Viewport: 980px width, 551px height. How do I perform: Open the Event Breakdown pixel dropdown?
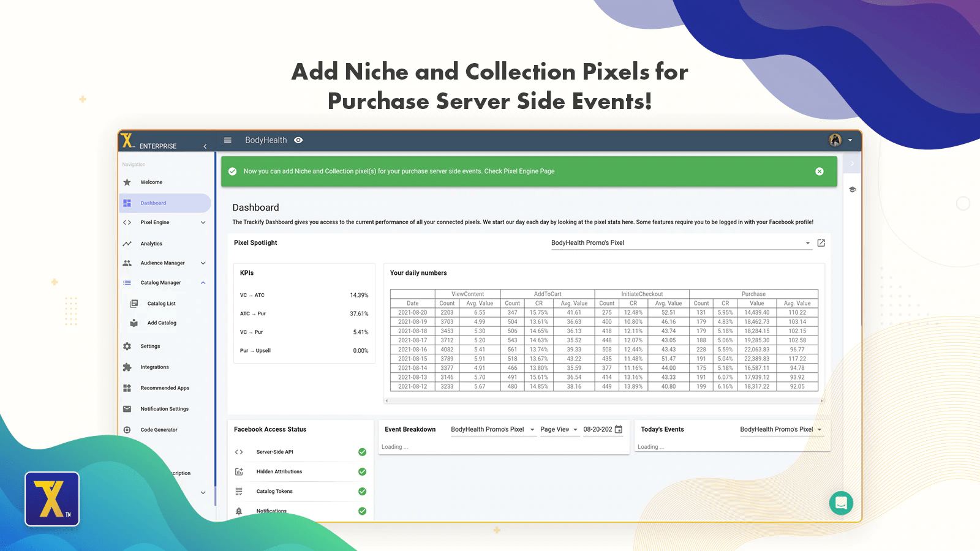tap(493, 430)
